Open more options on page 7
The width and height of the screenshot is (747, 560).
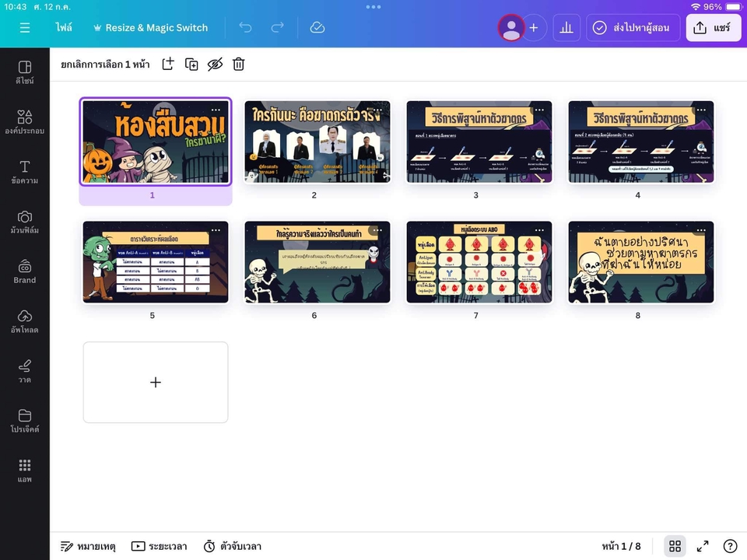[x=539, y=230]
